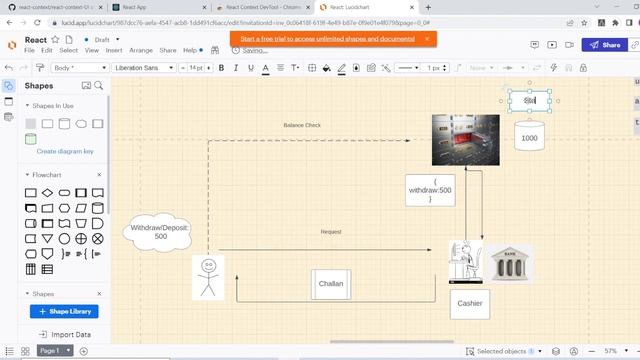
Task: Click the video camera icon
Action: [x=569, y=45]
